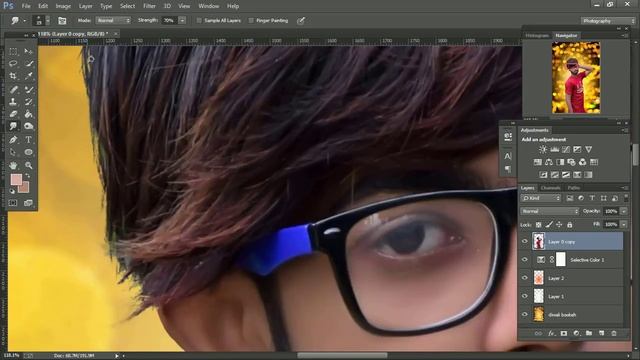The width and height of the screenshot is (640, 360).
Task: Click the delete layer trash icon
Action: [x=614, y=333]
